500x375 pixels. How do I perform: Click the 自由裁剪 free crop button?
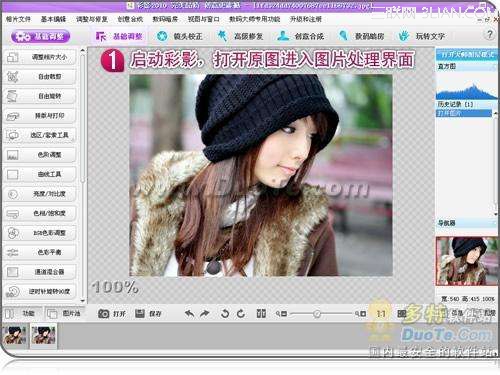pos(40,77)
